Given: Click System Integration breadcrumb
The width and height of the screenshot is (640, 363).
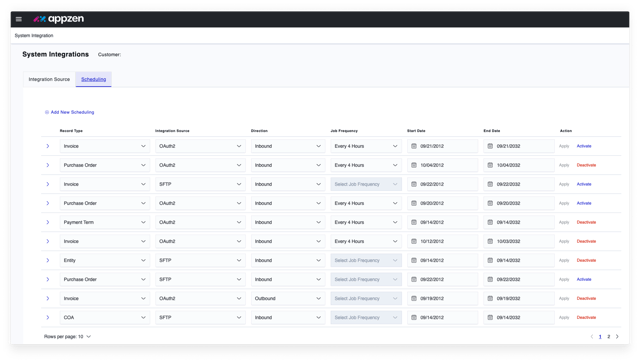Looking at the screenshot, I should pos(34,36).
